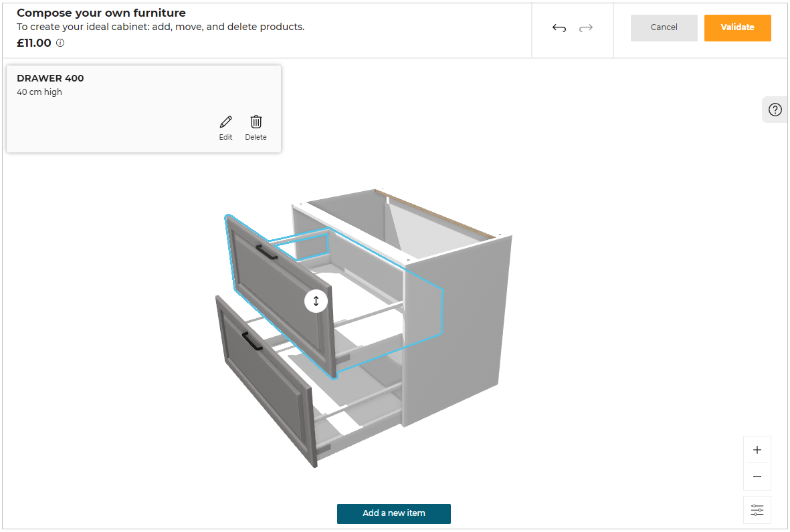Image resolution: width=790 pixels, height=532 pixels.
Task: Open the view settings sliders icon
Action: coord(757,510)
